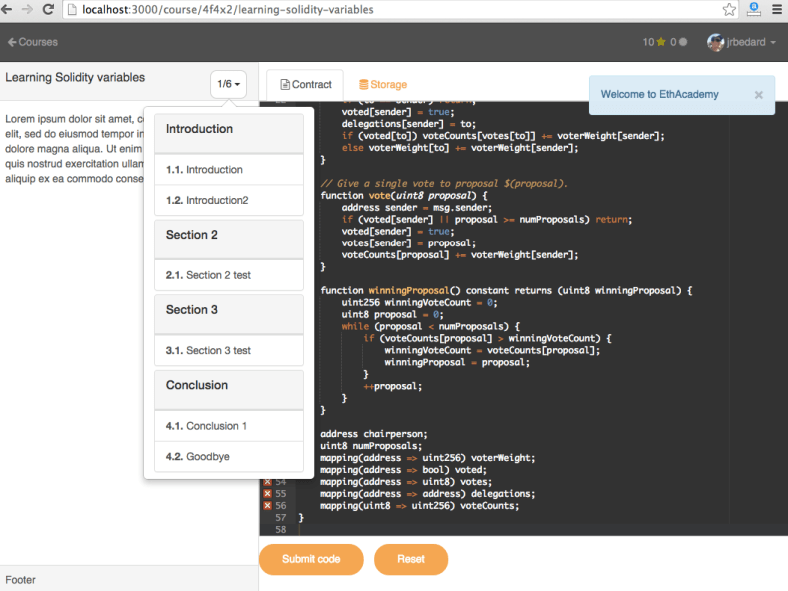Reload the page with refresh icon
The image size is (788, 591).
(x=48, y=9)
